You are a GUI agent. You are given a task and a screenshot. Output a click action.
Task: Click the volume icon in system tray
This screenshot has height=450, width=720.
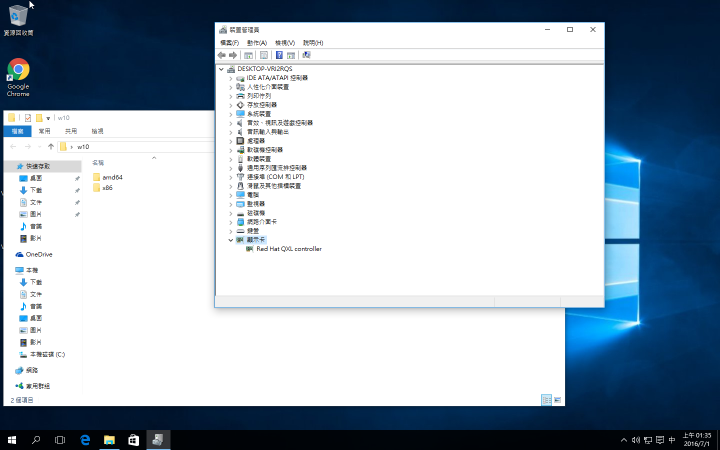[x=636, y=440]
